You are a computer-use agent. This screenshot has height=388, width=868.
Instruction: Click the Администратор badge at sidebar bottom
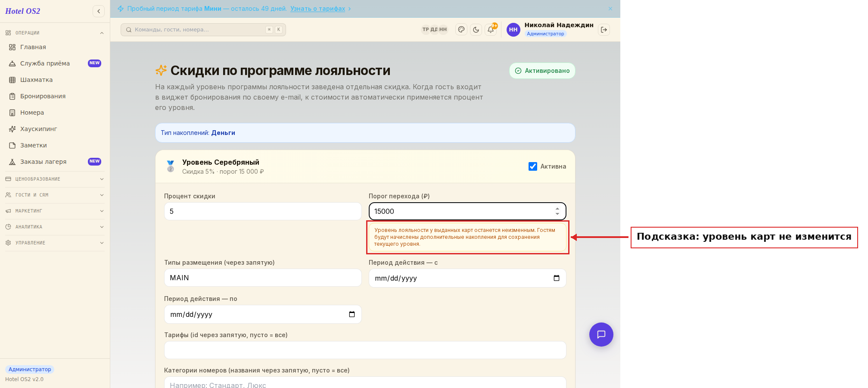(30, 369)
